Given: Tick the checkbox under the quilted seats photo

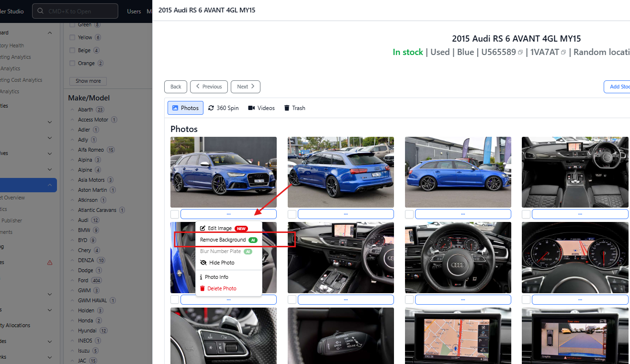Looking at the screenshot, I should (526, 214).
